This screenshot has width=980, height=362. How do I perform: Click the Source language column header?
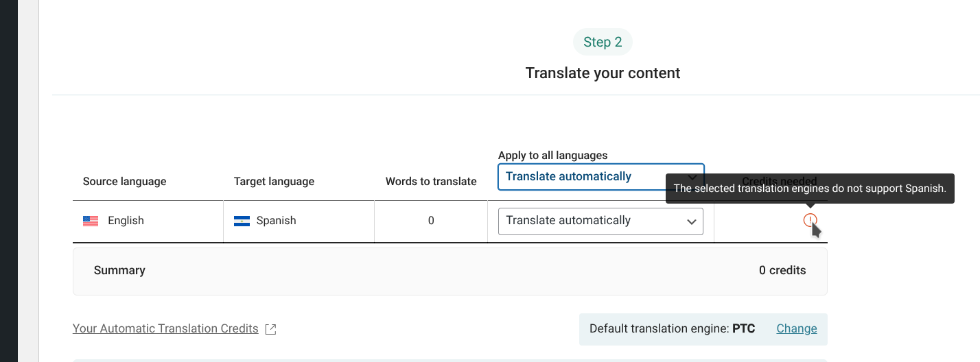point(124,182)
